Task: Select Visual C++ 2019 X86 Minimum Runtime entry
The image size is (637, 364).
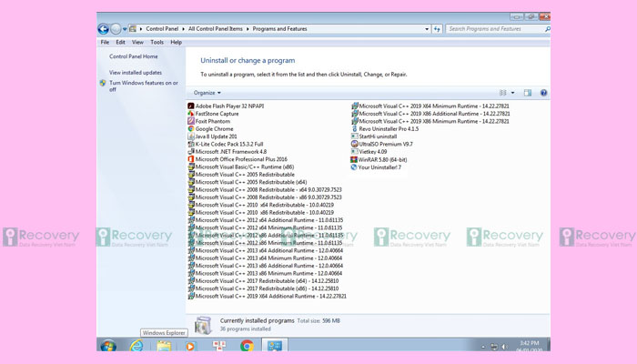Action: 430,121
